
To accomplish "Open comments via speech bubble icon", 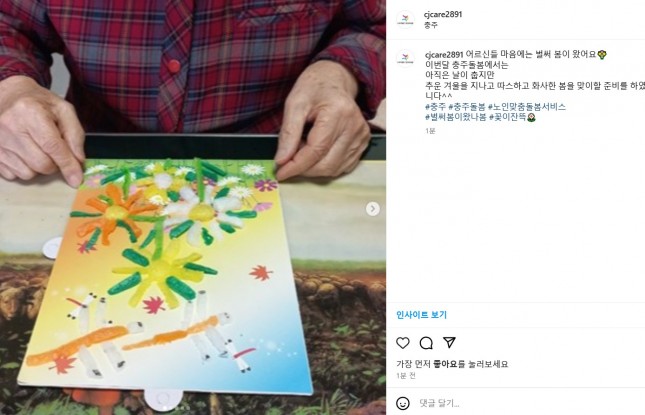I will [426, 343].
